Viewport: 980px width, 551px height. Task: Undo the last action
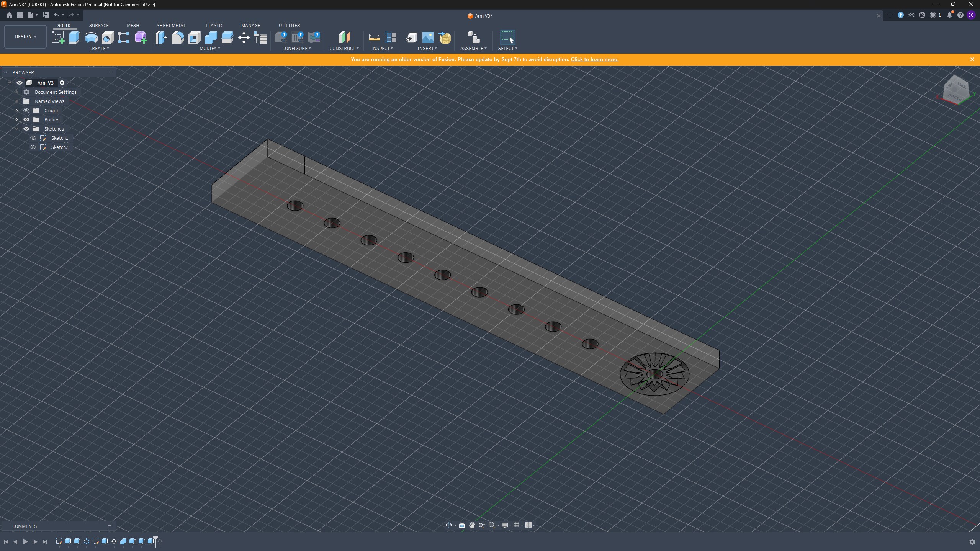pyautogui.click(x=57, y=15)
